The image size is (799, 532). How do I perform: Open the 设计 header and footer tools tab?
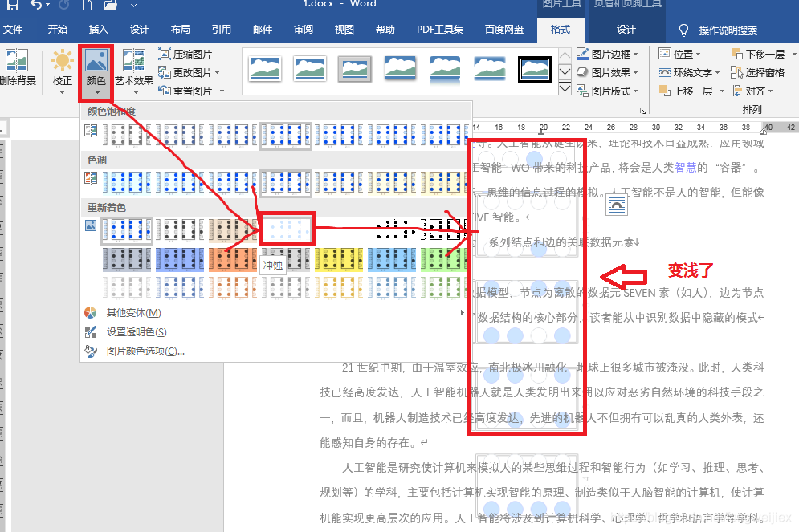pos(626,30)
